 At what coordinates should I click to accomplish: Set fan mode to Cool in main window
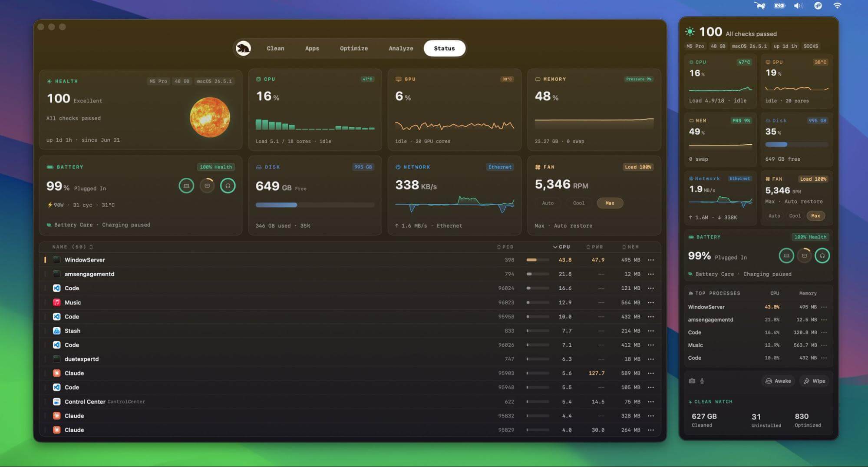578,203
